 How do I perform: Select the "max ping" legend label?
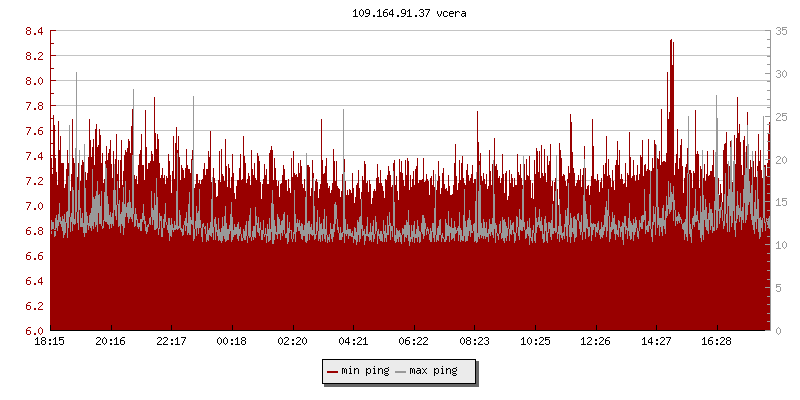tap(433, 371)
